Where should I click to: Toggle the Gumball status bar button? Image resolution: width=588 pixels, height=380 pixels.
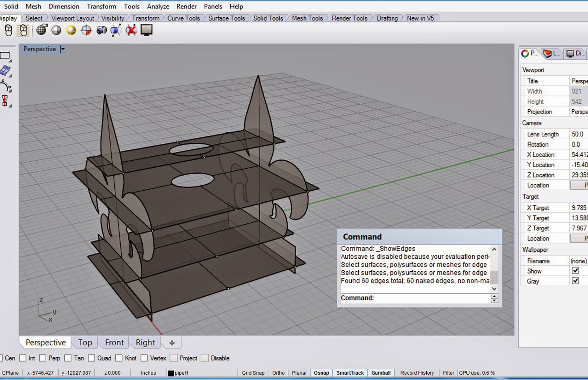(381, 373)
